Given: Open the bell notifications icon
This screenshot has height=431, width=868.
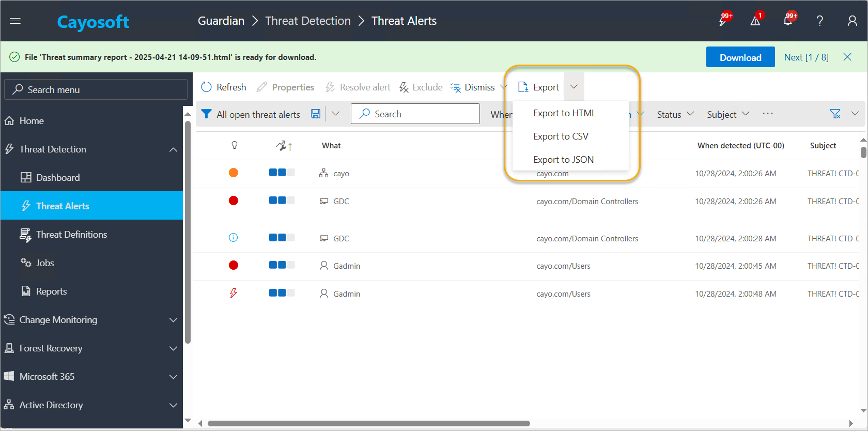Looking at the screenshot, I should [788, 20].
